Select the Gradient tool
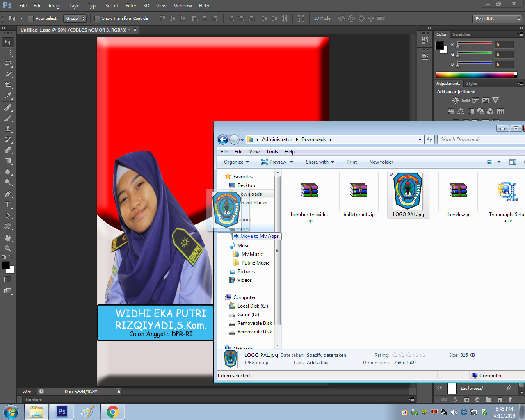The height and width of the screenshot is (420, 525). 8,161
